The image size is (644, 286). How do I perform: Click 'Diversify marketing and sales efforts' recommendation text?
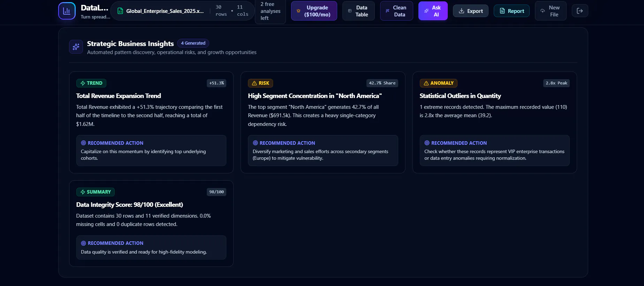coord(320,155)
